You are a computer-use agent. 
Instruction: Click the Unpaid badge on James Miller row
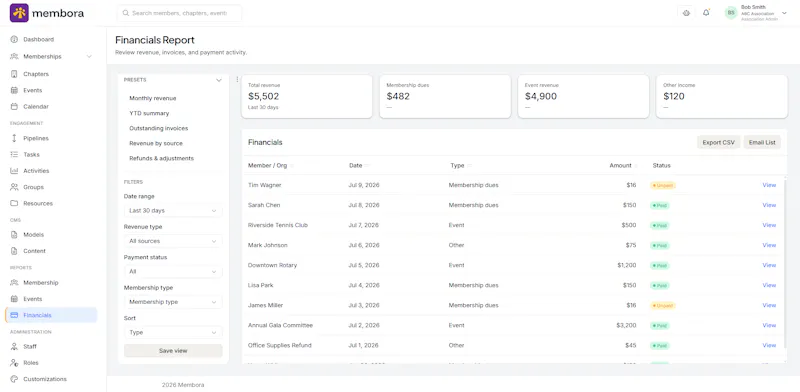(663, 306)
